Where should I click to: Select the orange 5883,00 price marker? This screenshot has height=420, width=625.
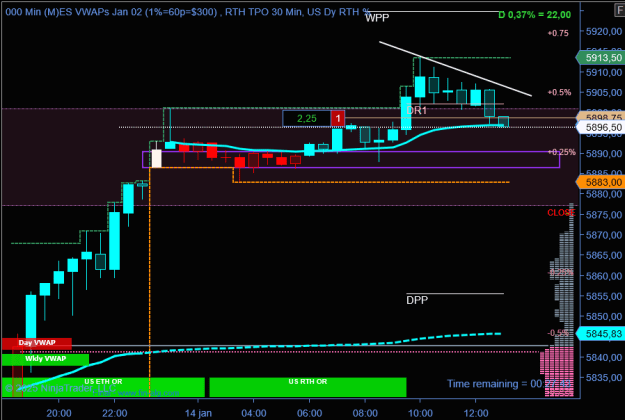[x=600, y=183]
